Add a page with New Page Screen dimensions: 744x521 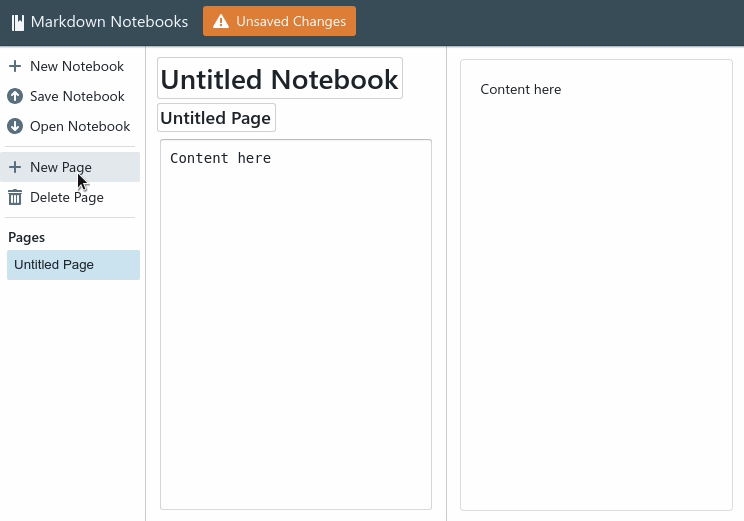[70, 167]
